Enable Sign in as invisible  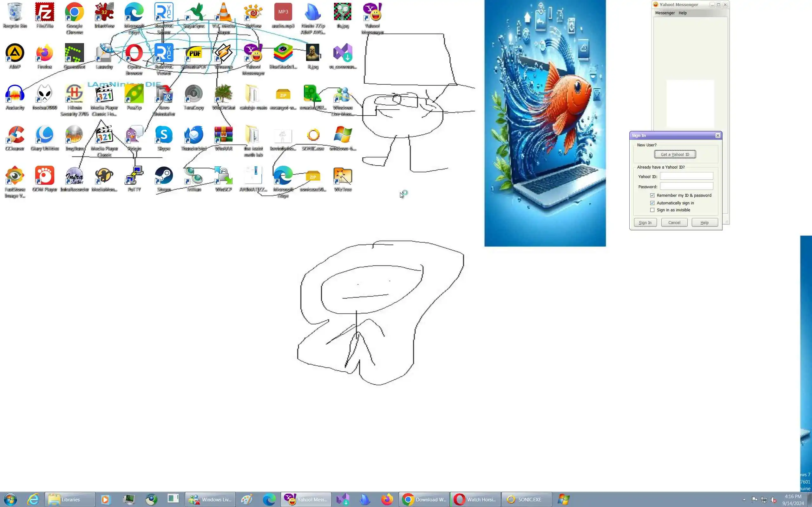click(652, 210)
